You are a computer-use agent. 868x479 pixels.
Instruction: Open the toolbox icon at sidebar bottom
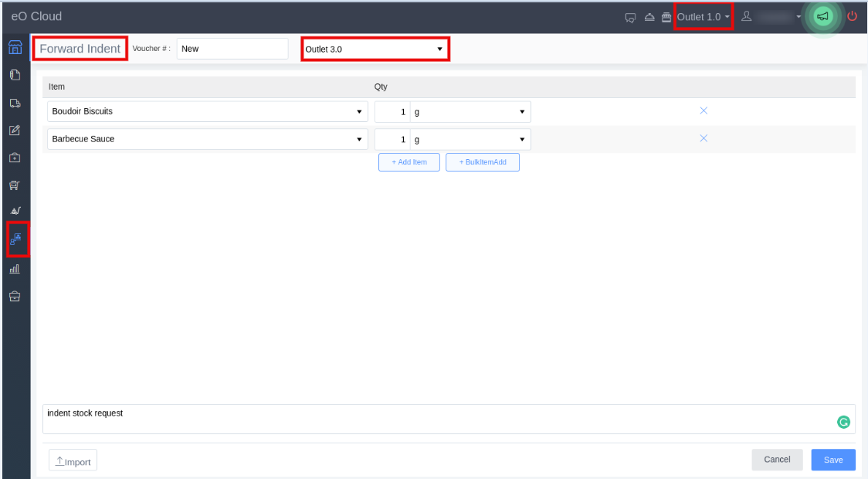[14, 296]
